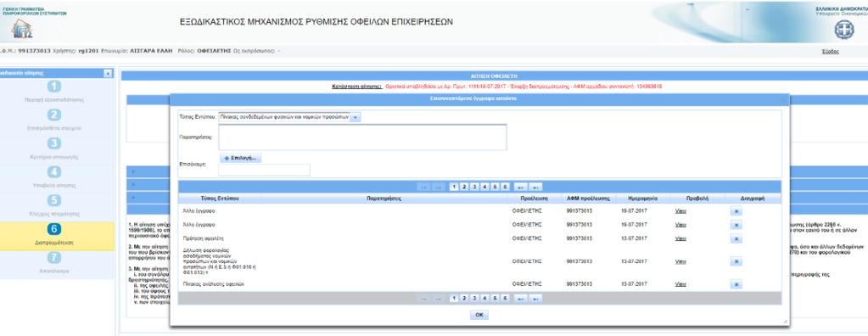Go to next page in upper paginator
868x336 pixels.
521,188
